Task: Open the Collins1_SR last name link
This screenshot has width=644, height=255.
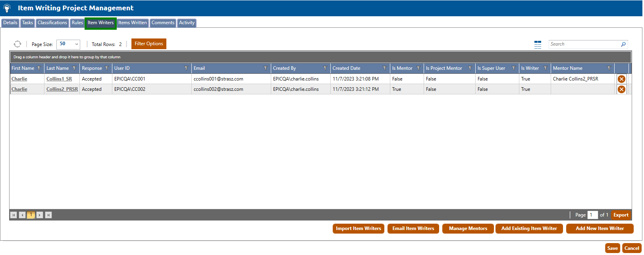Action: pos(59,79)
